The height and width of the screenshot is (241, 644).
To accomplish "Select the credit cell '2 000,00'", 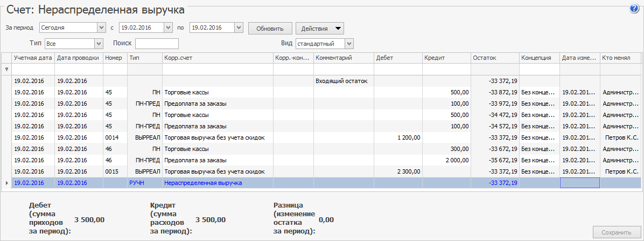I will (446, 160).
